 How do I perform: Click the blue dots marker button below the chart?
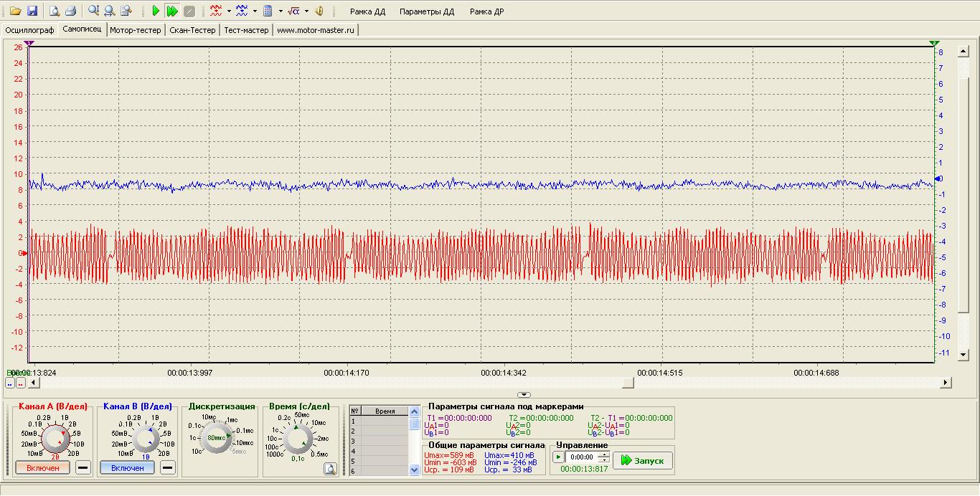[x=10, y=383]
